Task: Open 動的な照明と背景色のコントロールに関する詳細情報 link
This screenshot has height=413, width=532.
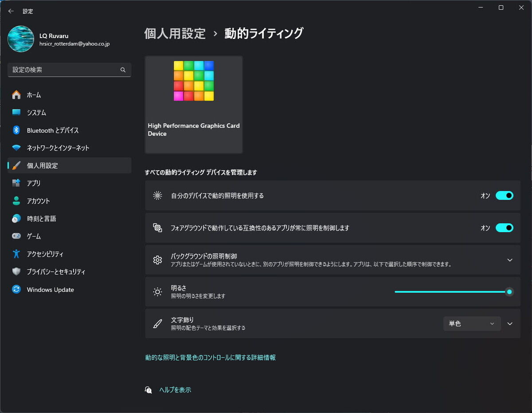Action: pyautogui.click(x=210, y=357)
